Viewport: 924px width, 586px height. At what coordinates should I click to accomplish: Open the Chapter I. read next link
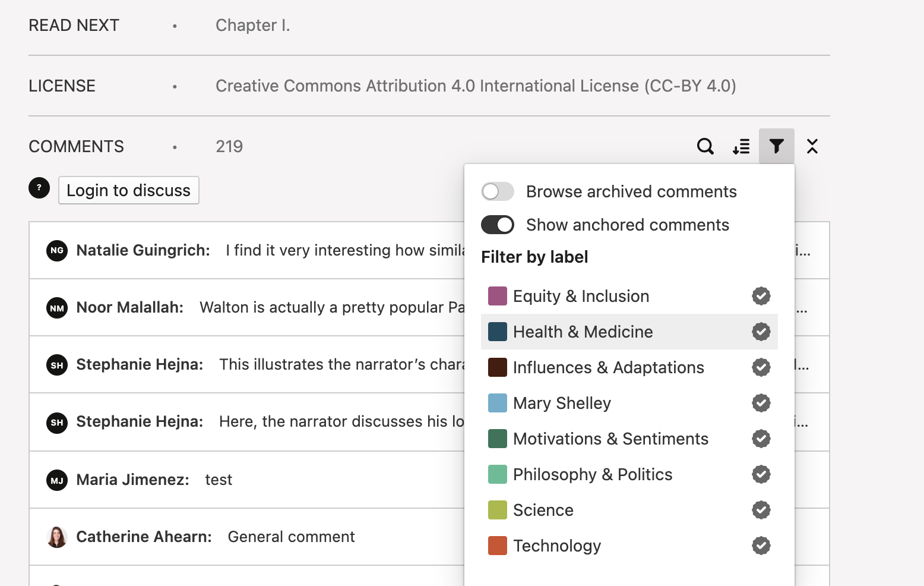[x=253, y=25]
